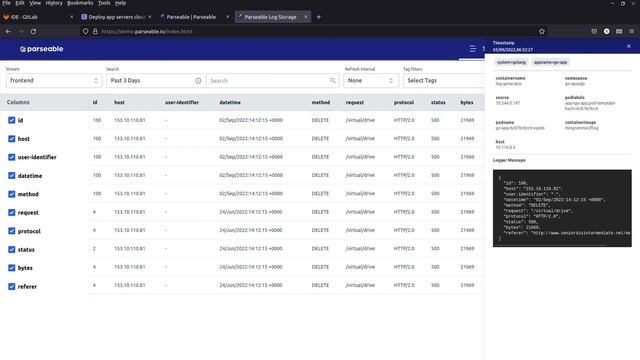This screenshot has height=360, width=640.
Task: Toggle the bytes column checkbox
Action: (11, 268)
